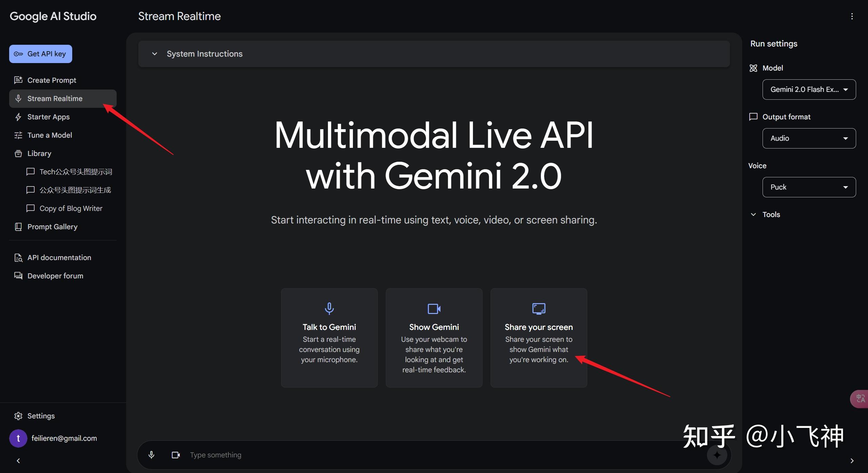The image size is (868, 473).
Task: Choose the Share your screen option
Action: 538,338
